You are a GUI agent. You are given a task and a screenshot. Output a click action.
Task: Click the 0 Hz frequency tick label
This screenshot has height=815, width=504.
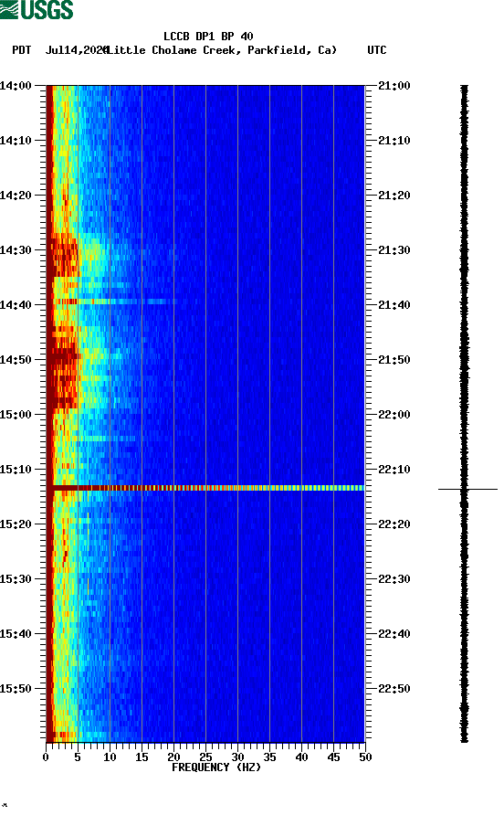46,757
